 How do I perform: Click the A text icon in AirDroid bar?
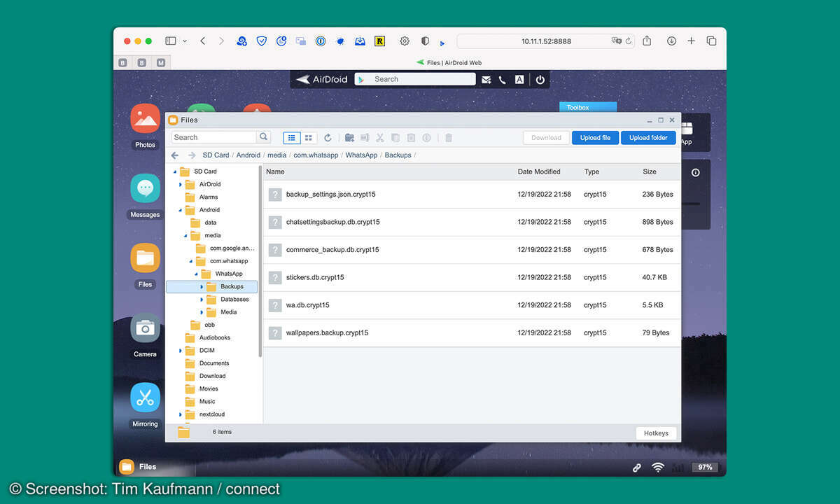[x=519, y=80]
